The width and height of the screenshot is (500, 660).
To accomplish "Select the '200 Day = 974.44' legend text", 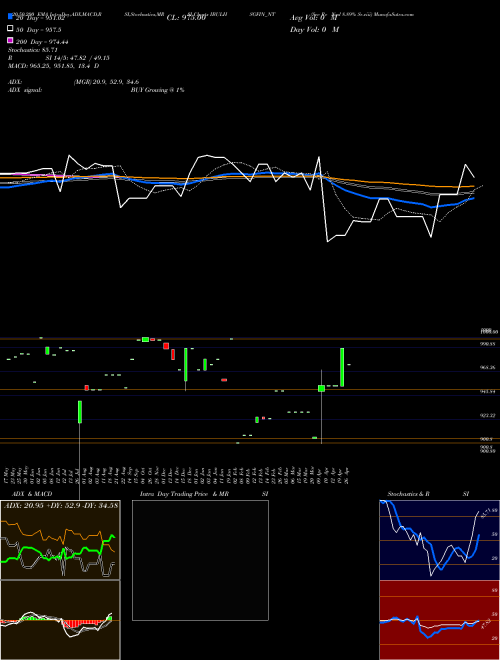I will 42,42.
